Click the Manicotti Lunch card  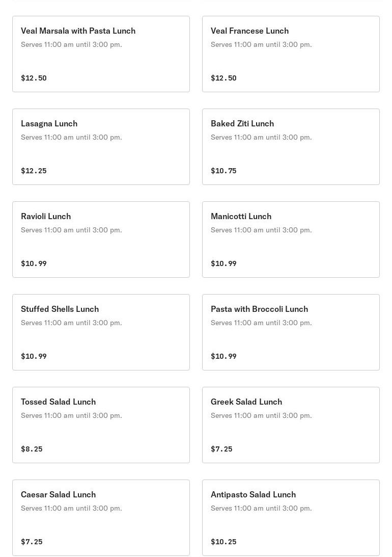point(291,240)
